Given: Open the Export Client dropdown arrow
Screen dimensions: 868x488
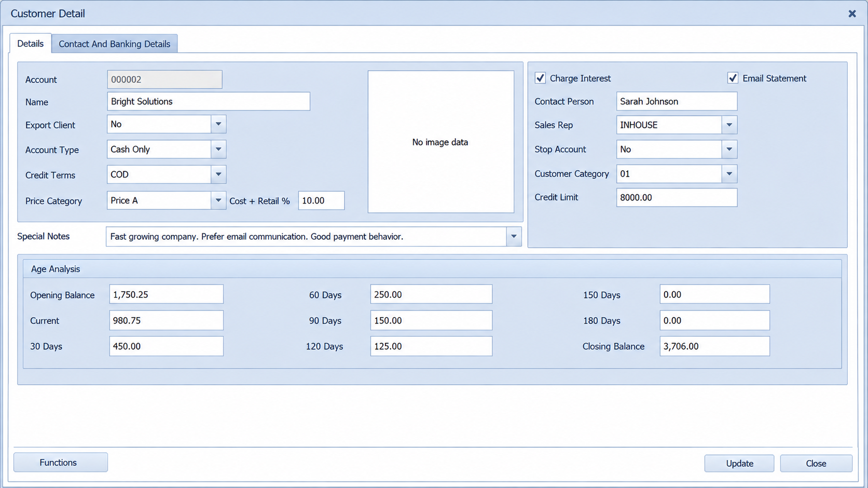Looking at the screenshot, I should point(218,124).
